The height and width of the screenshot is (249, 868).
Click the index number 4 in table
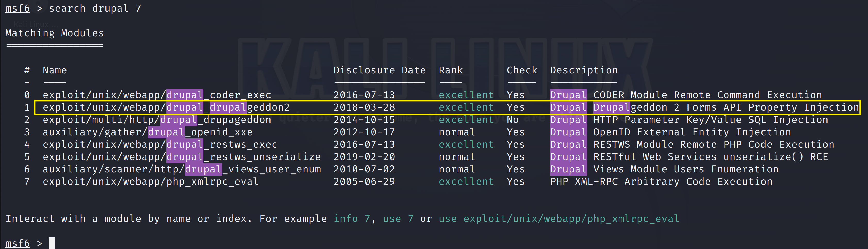(x=27, y=145)
